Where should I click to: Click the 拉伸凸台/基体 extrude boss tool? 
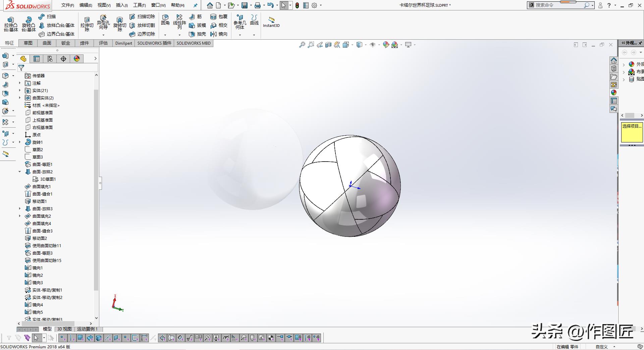(11, 24)
